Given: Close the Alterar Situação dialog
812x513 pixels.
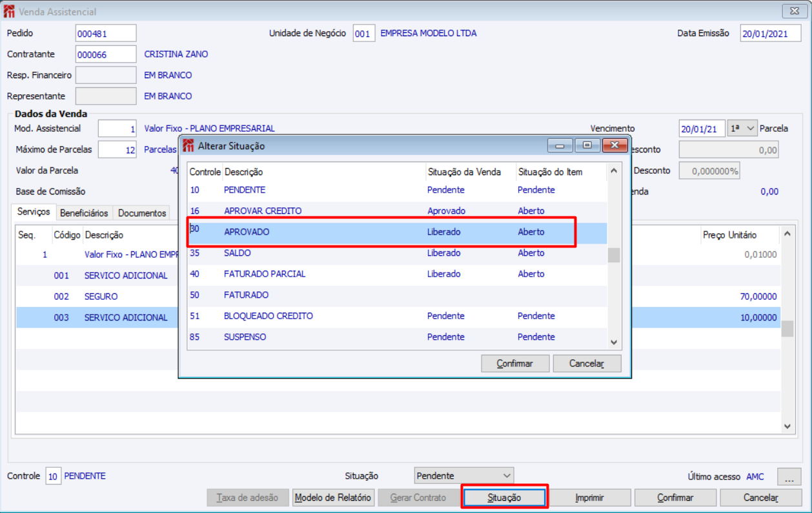Looking at the screenshot, I should [615, 146].
